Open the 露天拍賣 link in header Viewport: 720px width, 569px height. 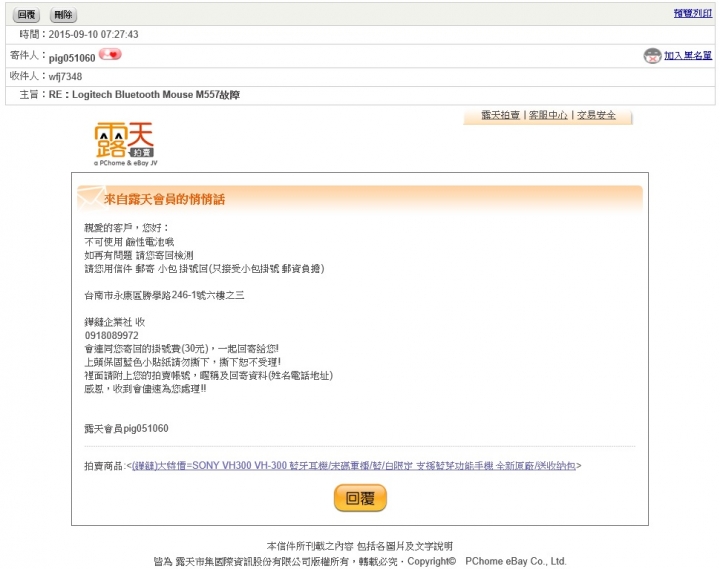coord(500,115)
